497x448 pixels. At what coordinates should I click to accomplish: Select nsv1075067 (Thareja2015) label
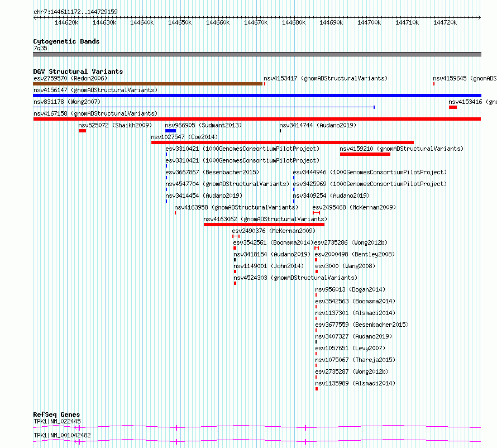[x=355, y=360]
